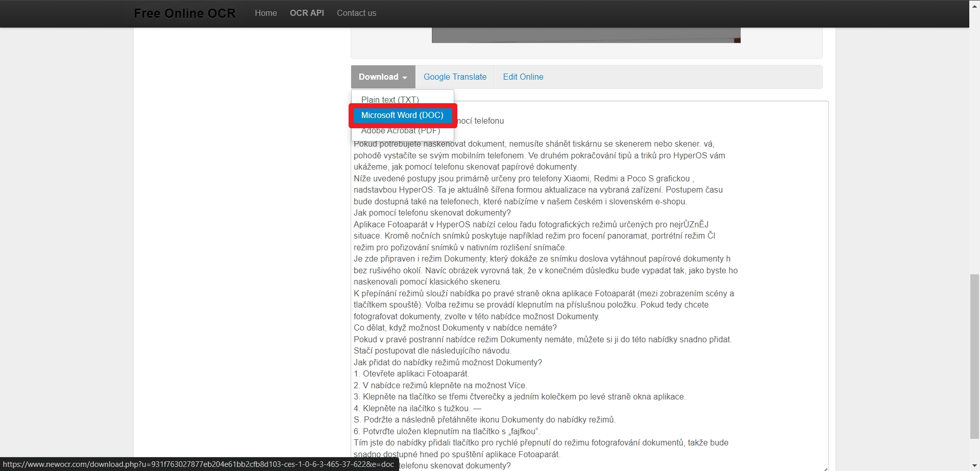Download as Microsoft Word (DOC)
This screenshot has height=471, width=980.
pos(402,115)
